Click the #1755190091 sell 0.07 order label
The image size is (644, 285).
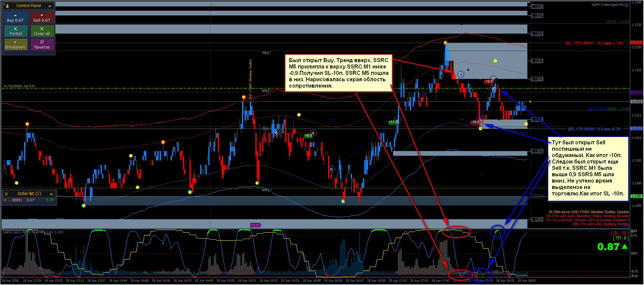pos(19,86)
